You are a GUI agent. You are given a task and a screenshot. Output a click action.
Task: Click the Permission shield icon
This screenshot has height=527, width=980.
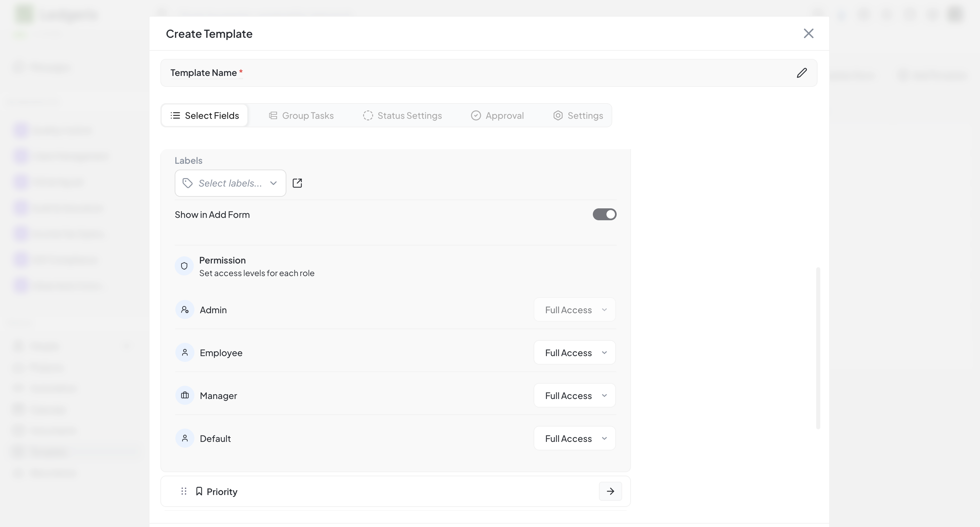[x=184, y=266]
